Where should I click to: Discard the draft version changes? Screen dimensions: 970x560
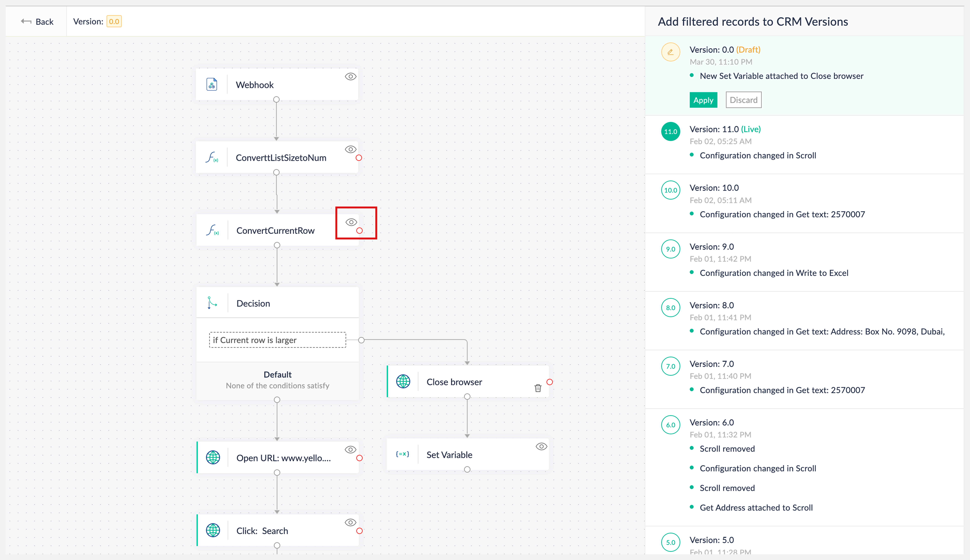[x=743, y=100]
